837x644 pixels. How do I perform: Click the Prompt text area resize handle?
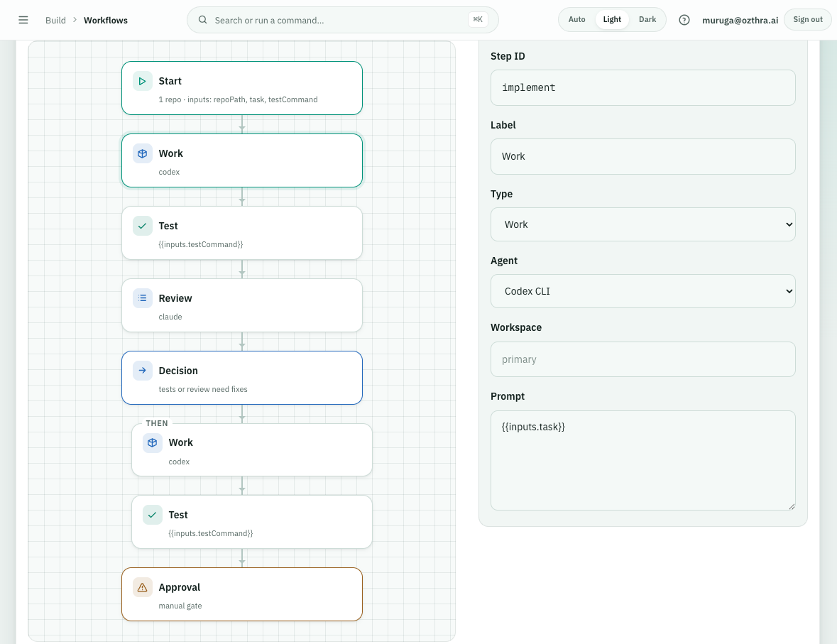click(791, 506)
